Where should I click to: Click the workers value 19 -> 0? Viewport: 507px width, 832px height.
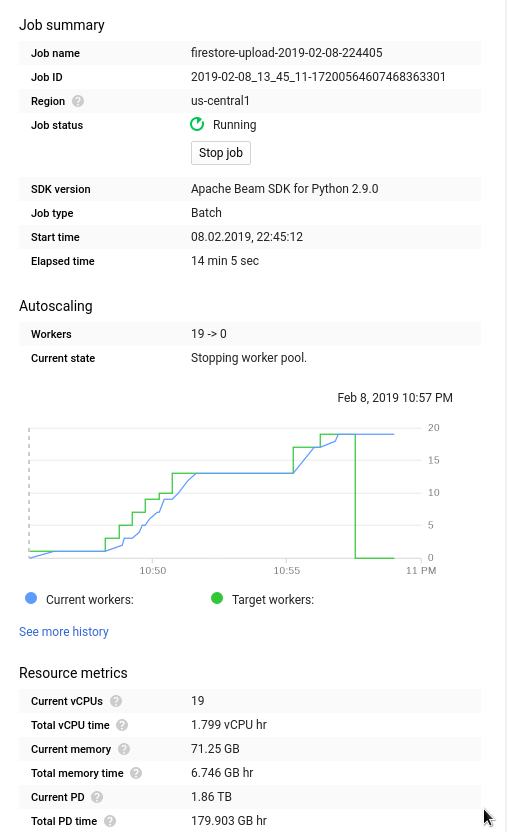click(x=208, y=334)
